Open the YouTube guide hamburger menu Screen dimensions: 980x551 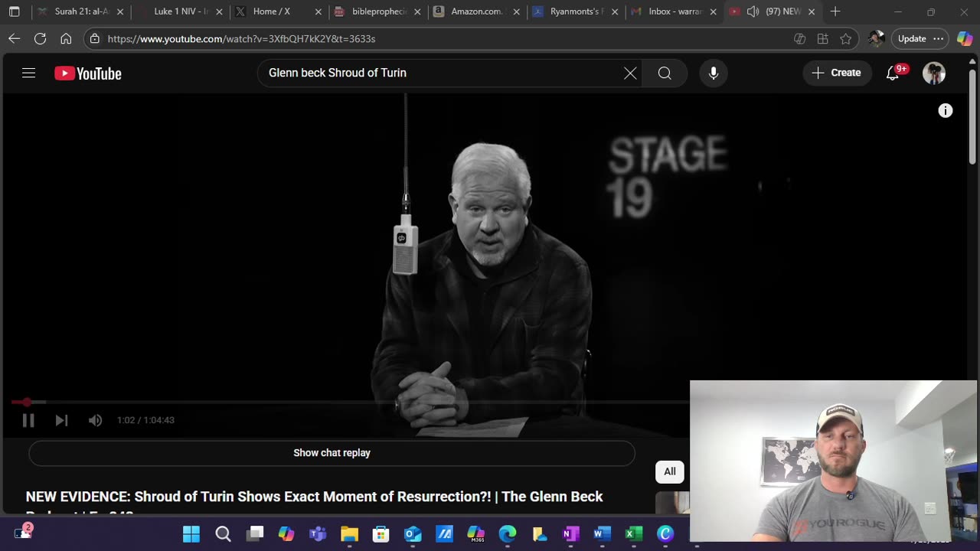pyautogui.click(x=28, y=73)
